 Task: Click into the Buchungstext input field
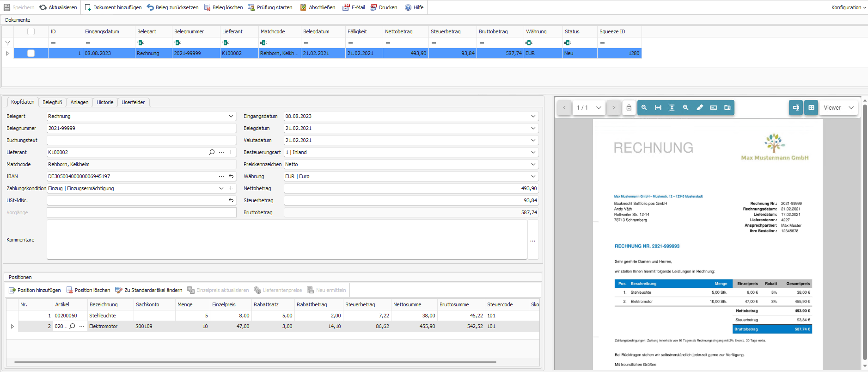point(141,140)
